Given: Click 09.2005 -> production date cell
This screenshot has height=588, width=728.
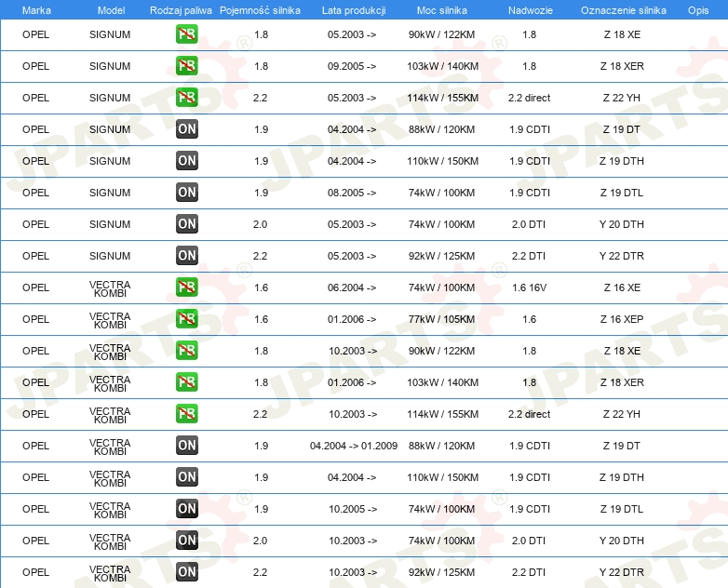Looking at the screenshot, I should click(x=352, y=66).
